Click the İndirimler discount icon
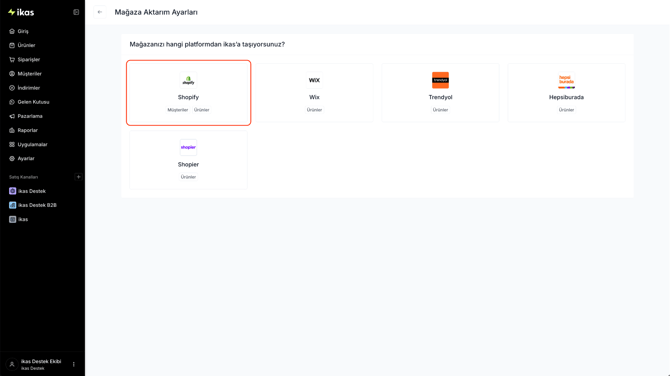 12,88
